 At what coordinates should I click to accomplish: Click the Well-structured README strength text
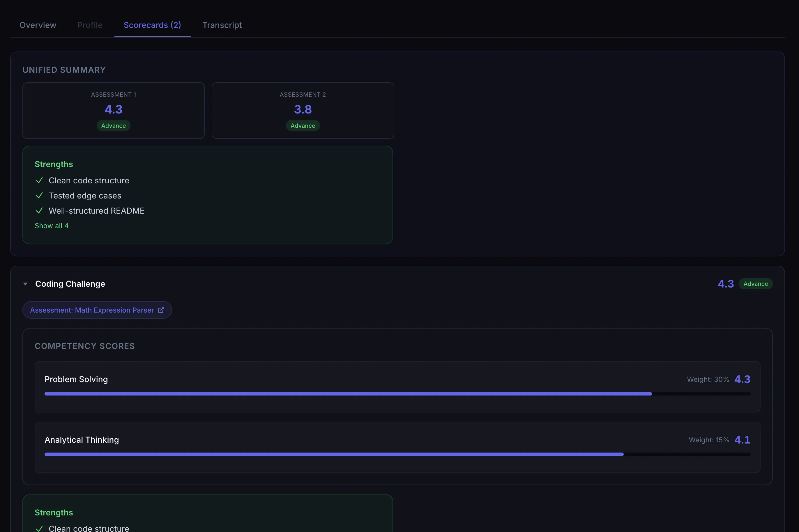pos(96,211)
